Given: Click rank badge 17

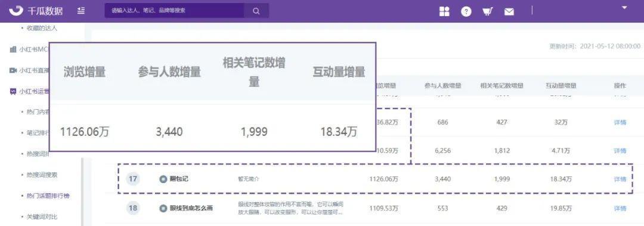Looking at the screenshot, I should pos(132,179).
